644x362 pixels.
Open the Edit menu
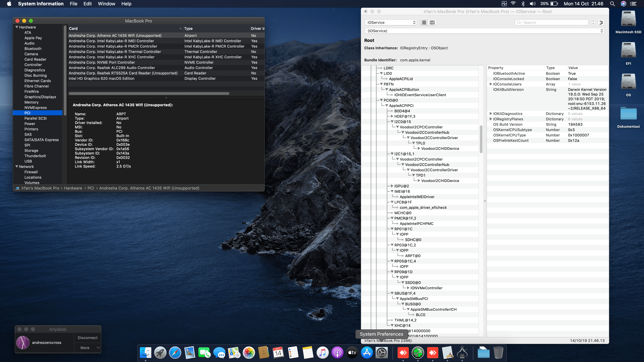(x=88, y=4)
